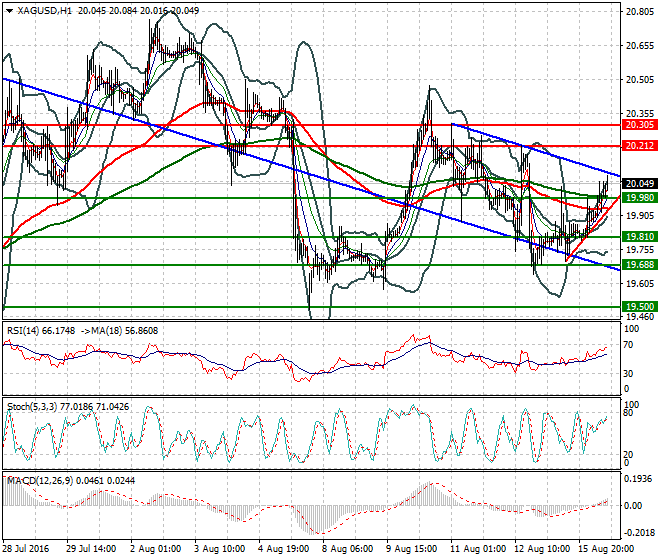
Task: Click the 11 Aug 01:00 time label
Action: [x=478, y=549]
